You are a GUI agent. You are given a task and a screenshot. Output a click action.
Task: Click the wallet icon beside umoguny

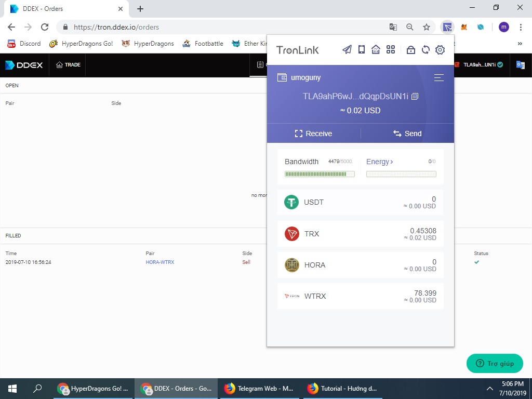point(282,77)
